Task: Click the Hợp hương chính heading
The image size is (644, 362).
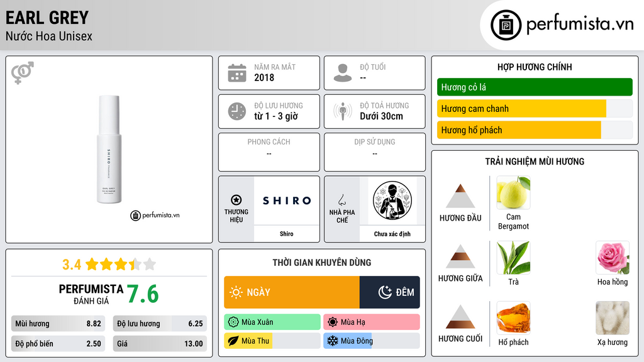Action: click(x=535, y=67)
